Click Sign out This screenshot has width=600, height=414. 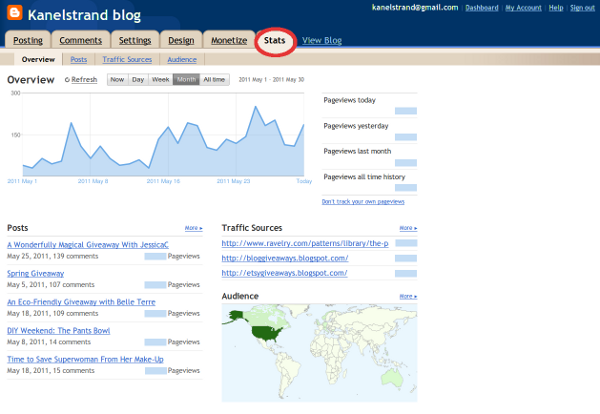[x=582, y=8]
